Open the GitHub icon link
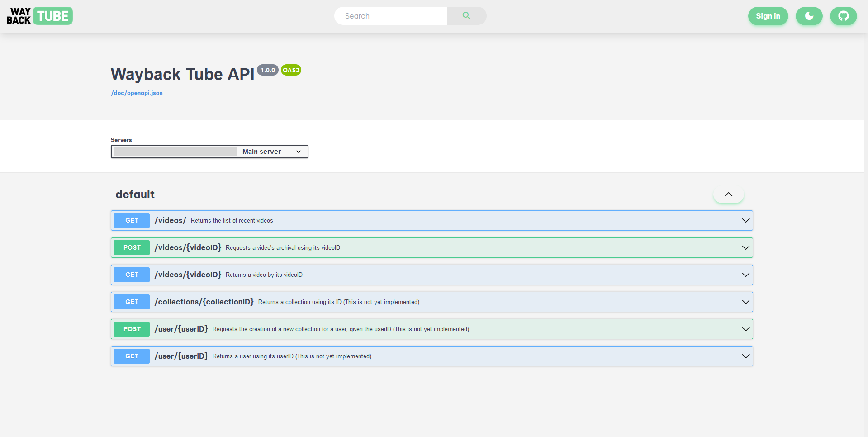 tap(843, 16)
